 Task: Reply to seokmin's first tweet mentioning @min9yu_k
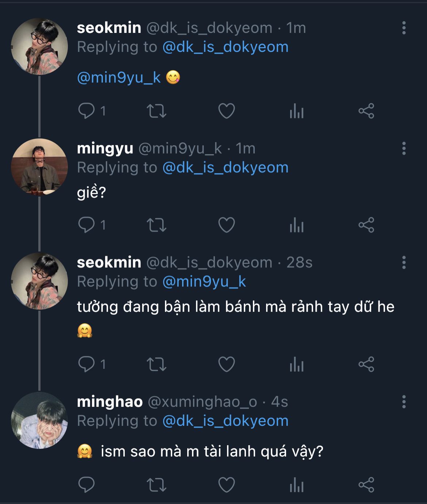(x=86, y=111)
